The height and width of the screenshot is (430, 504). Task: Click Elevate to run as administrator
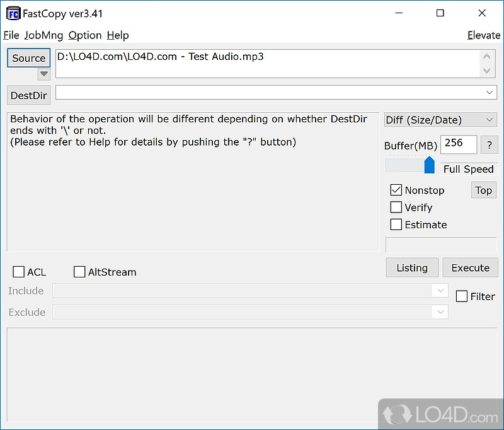pos(484,35)
